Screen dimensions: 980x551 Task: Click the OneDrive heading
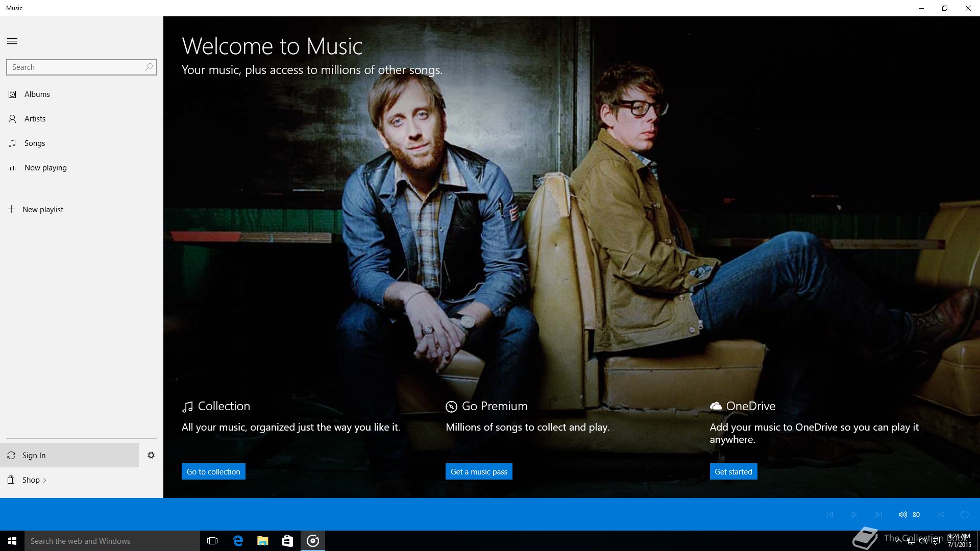tap(751, 406)
